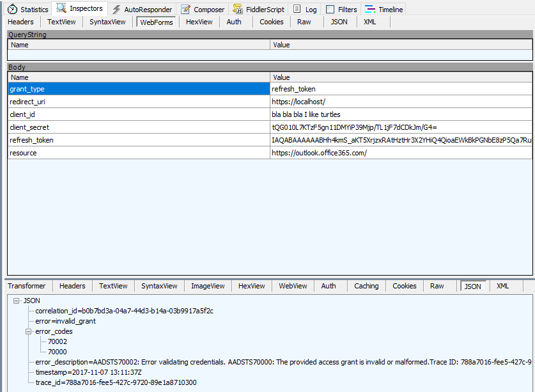Select the WebForms request tab

tap(157, 22)
